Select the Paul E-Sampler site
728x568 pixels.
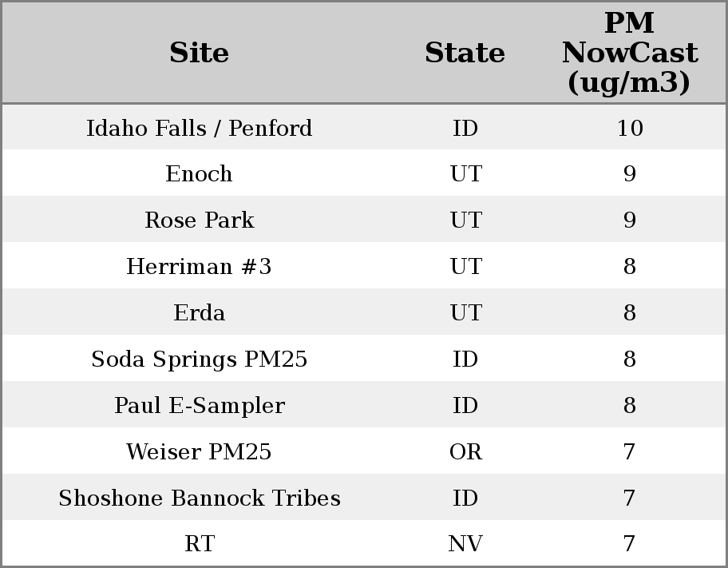[199, 406]
